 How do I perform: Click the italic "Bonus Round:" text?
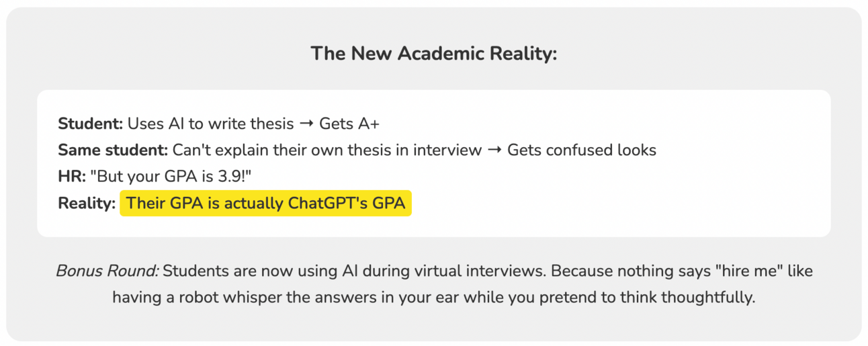[x=107, y=271]
